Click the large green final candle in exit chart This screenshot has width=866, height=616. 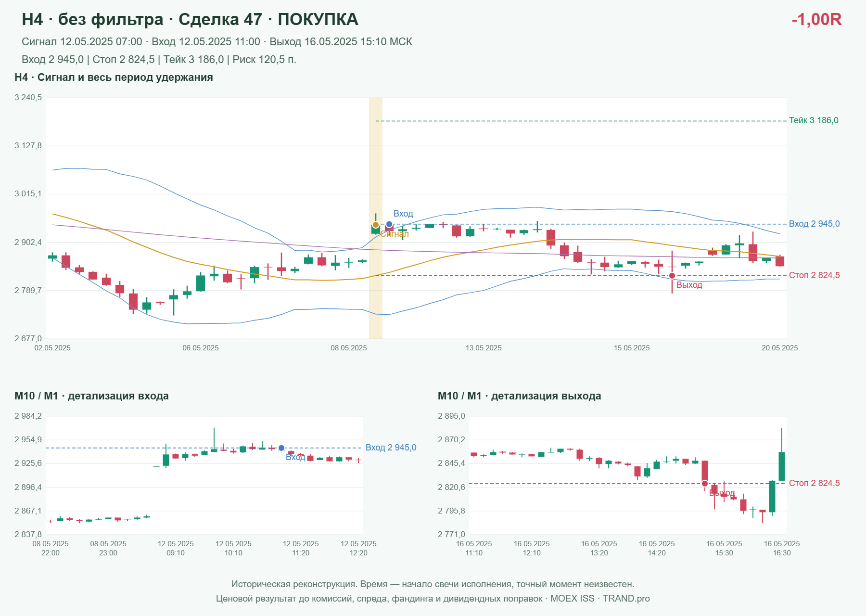[x=782, y=466]
